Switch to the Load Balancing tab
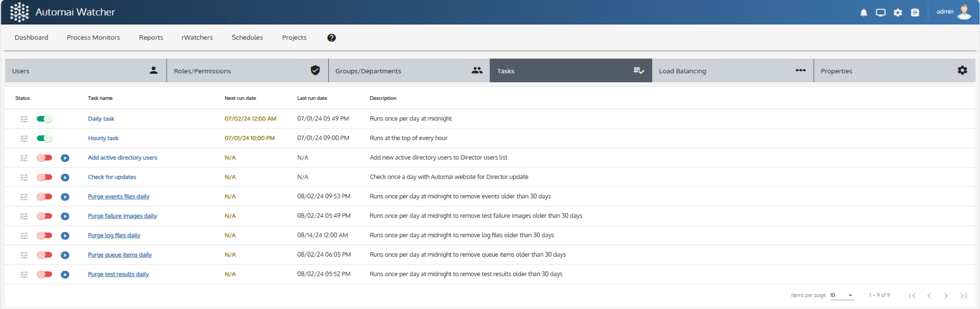Image resolution: width=980 pixels, height=309 pixels. (732, 71)
